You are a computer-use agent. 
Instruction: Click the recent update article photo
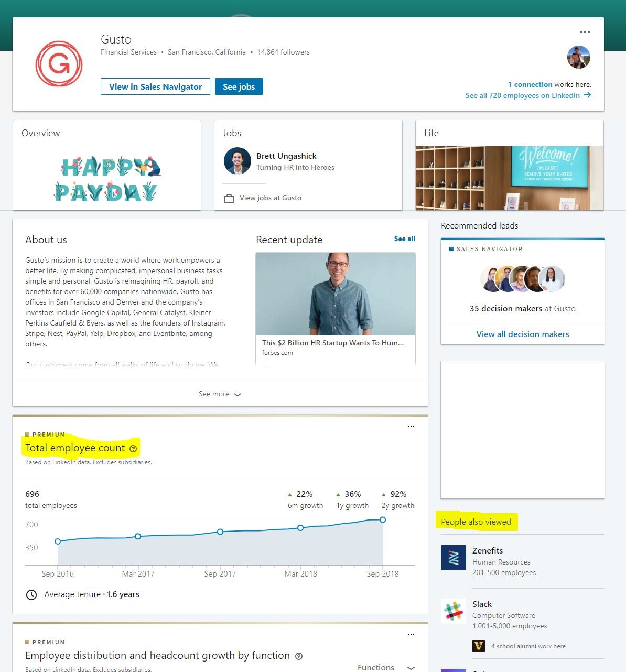pos(336,294)
